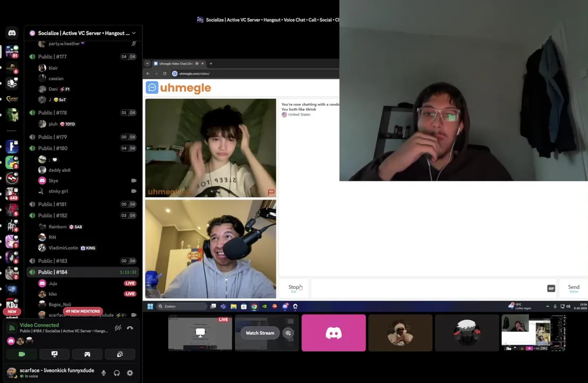Click Juju's LIVE badge
Viewport: 588px width, 383px height.
click(x=130, y=283)
